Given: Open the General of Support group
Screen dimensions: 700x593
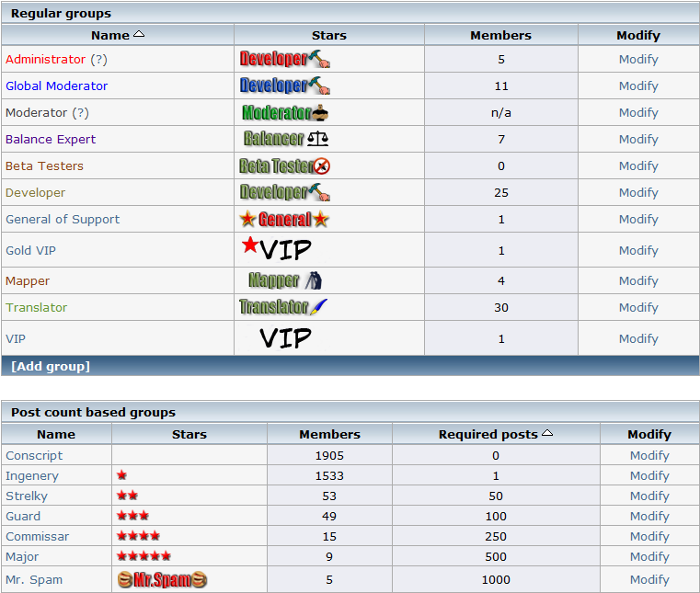Looking at the screenshot, I should click(63, 220).
